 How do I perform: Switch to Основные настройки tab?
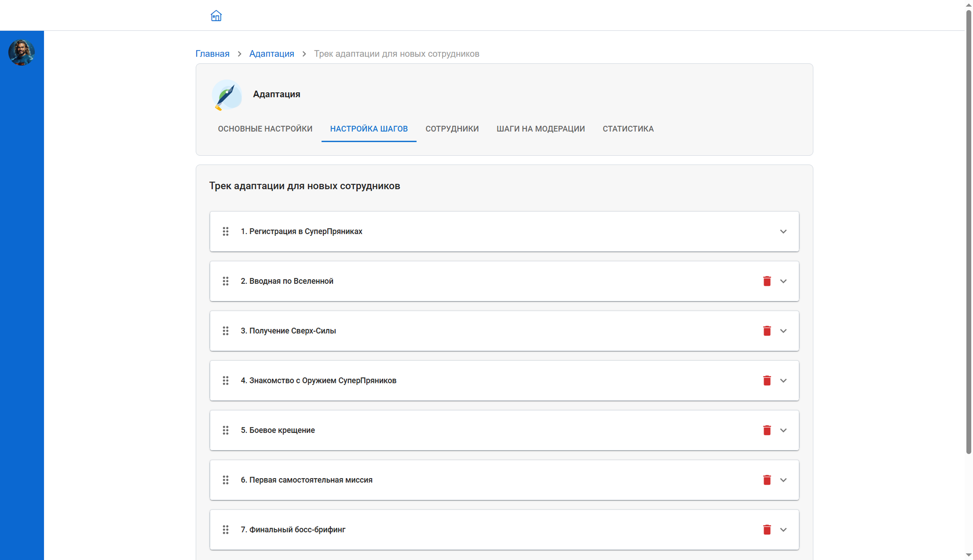click(265, 129)
